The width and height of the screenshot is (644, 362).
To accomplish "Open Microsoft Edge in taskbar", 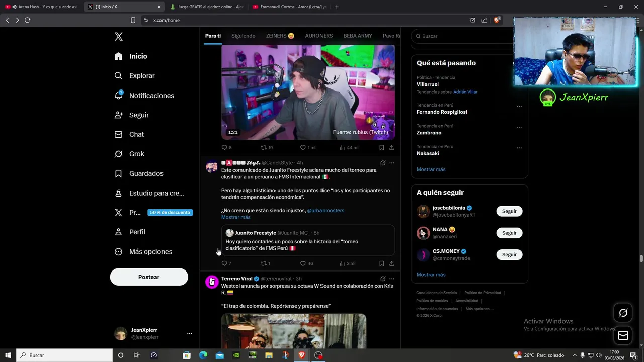I will pyautogui.click(x=203, y=355).
